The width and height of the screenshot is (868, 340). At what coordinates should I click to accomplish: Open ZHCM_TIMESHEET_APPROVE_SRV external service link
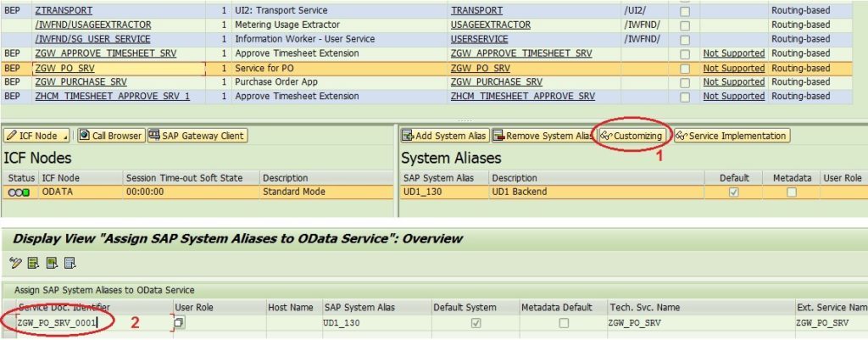(x=522, y=97)
